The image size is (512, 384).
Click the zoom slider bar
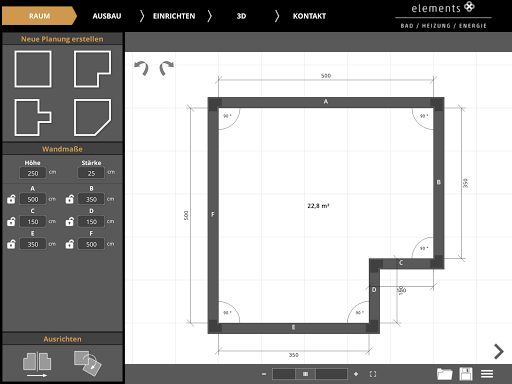(x=310, y=374)
